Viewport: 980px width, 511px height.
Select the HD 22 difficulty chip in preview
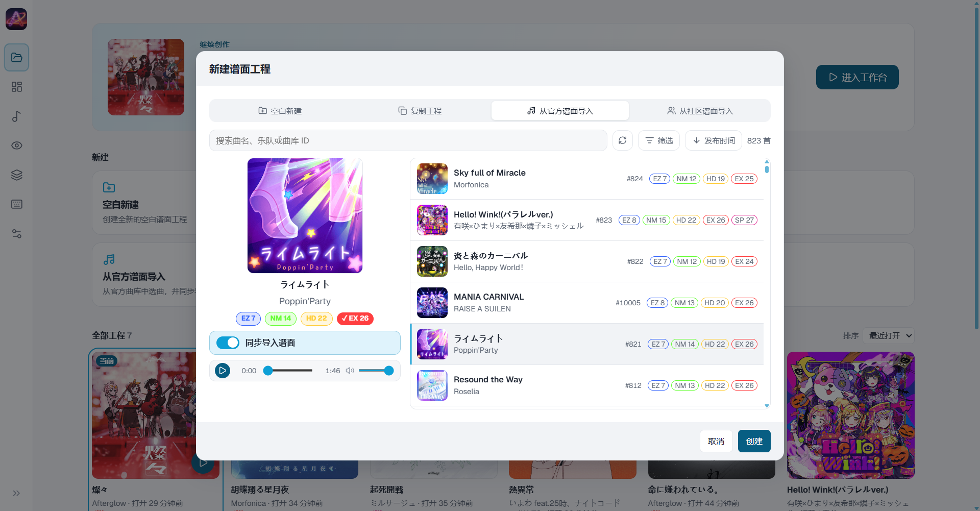click(x=316, y=319)
